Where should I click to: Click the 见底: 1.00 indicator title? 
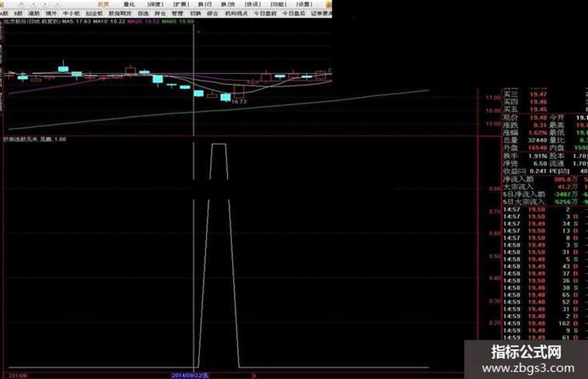[53, 139]
